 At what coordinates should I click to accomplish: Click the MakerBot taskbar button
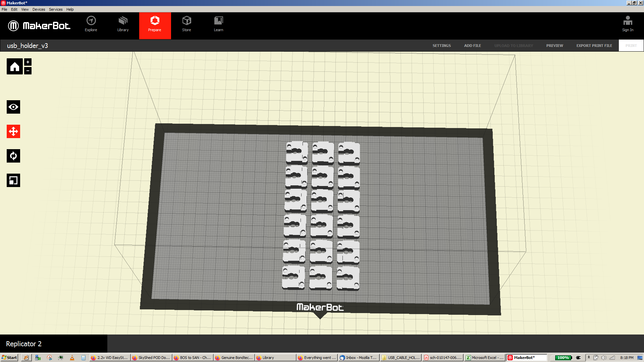click(527, 358)
